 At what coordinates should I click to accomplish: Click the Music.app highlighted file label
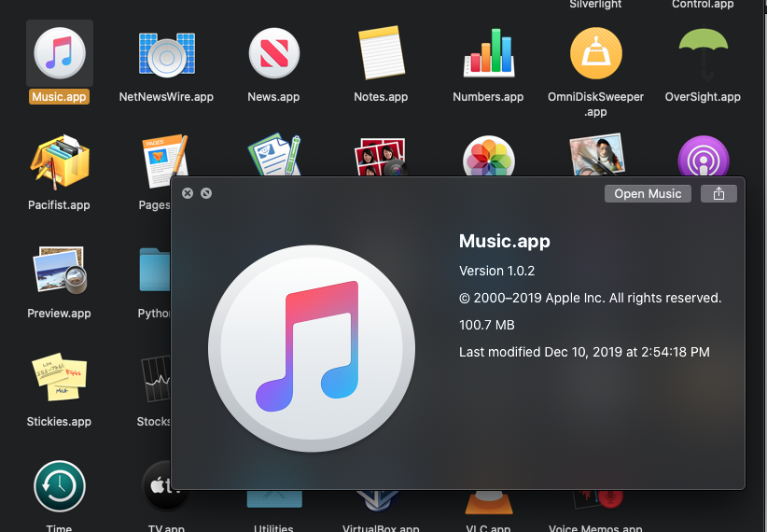pos(59,97)
